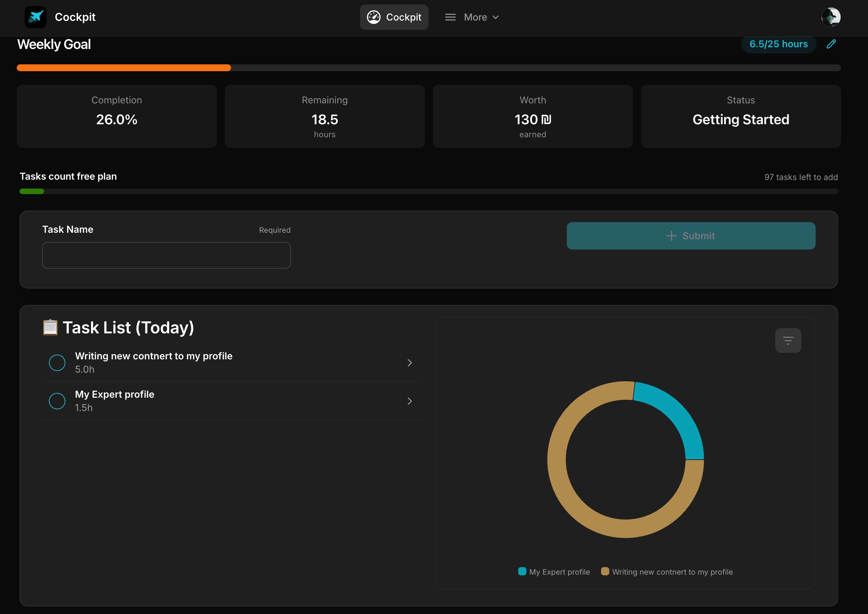868x614 pixels.
Task: Expand 'My Expert profile' task chevron
Action: pyautogui.click(x=409, y=401)
